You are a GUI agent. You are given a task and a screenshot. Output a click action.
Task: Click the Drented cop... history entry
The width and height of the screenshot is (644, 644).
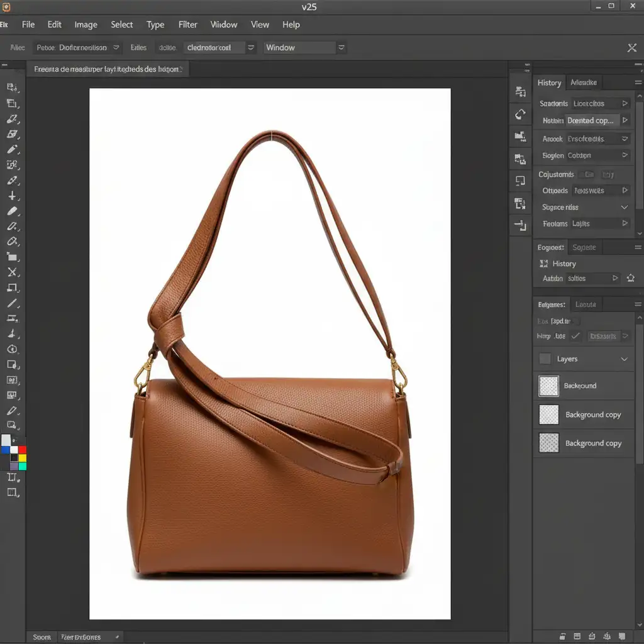(x=589, y=120)
